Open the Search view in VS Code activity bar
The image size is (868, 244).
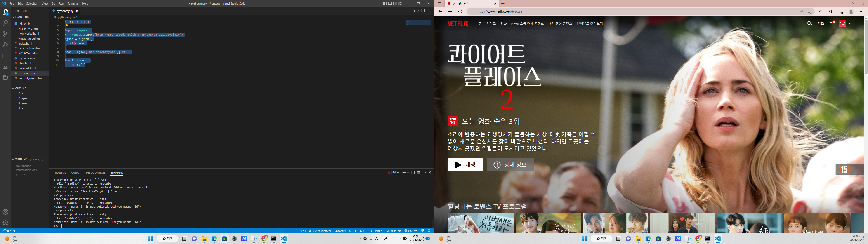click(x=5, y=23)
